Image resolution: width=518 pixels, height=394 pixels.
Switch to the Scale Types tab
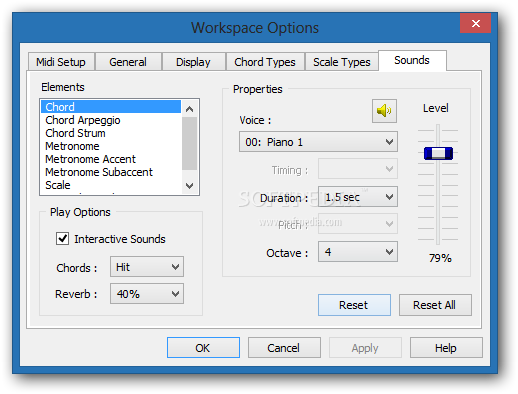(342, 62)
